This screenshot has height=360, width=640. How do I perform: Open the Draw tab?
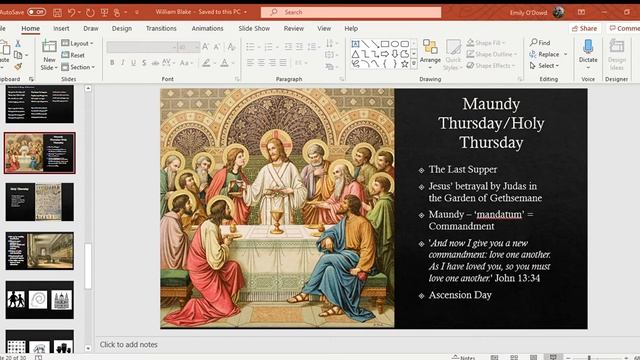[91, 29]
